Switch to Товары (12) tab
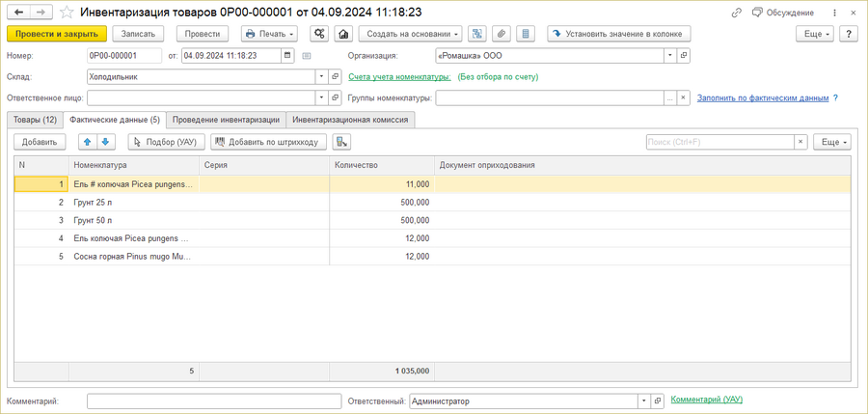868x414 pixels. pyautogui.click(x=34, y=120)
